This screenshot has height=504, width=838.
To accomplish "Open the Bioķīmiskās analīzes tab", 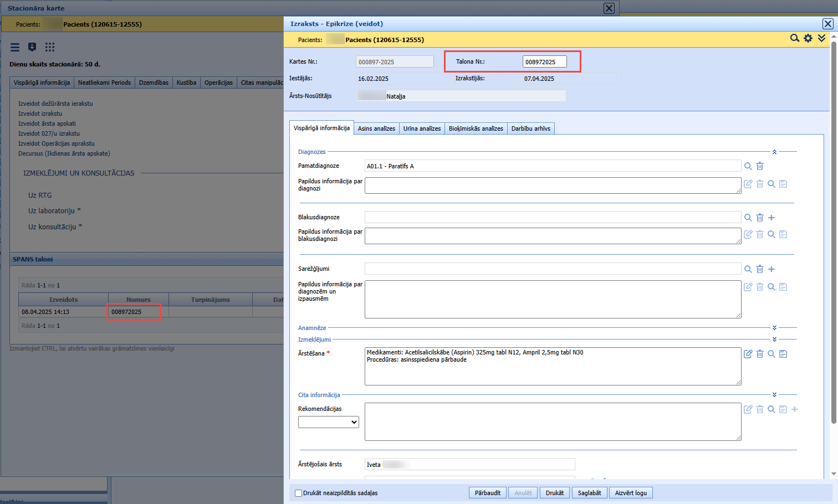I will [x=476, y=128].
